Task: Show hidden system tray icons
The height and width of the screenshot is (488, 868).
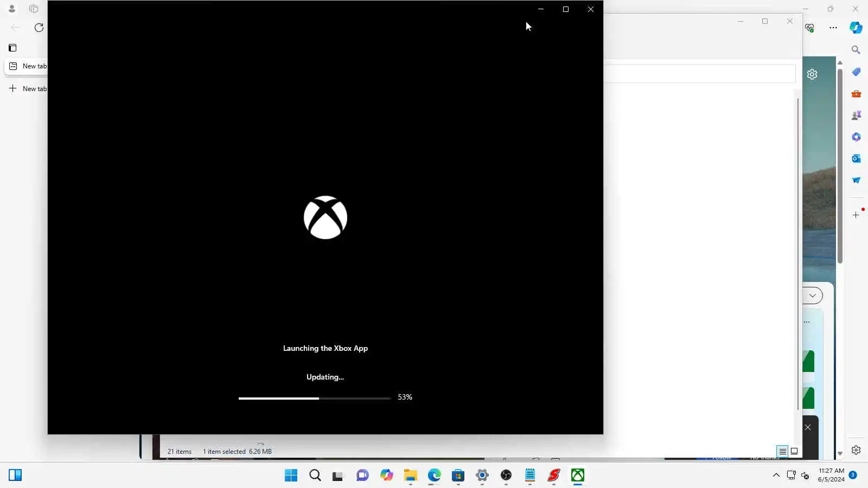Action: point(776,476)
